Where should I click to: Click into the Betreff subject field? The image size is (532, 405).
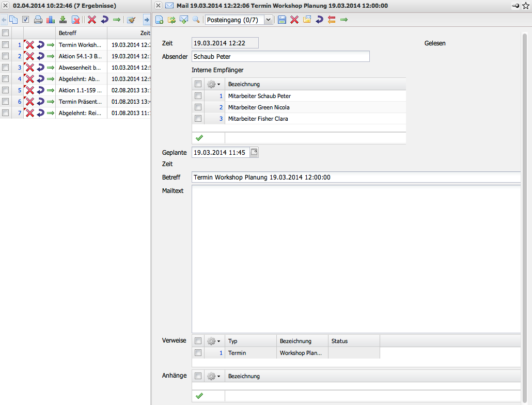pos(355,177)
